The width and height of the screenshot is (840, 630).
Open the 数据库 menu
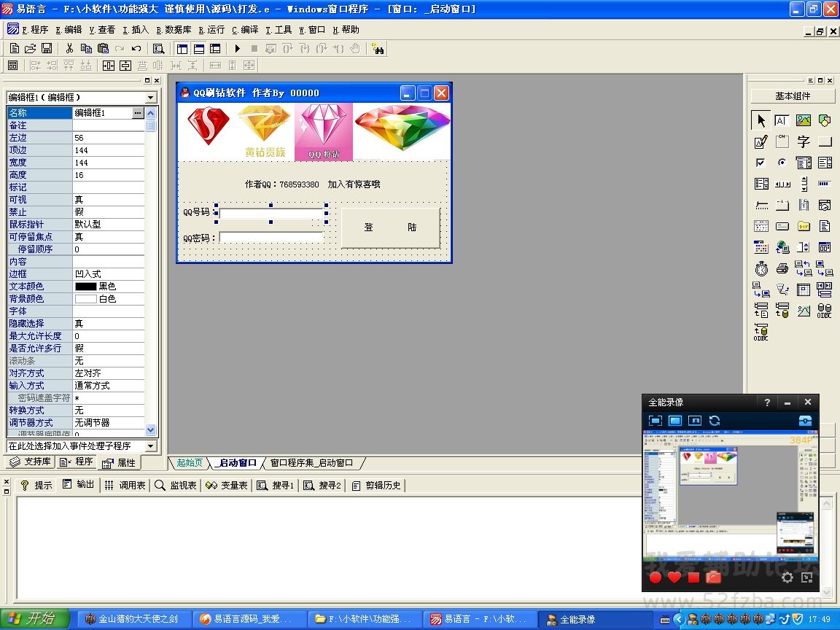tap(174, 29)
